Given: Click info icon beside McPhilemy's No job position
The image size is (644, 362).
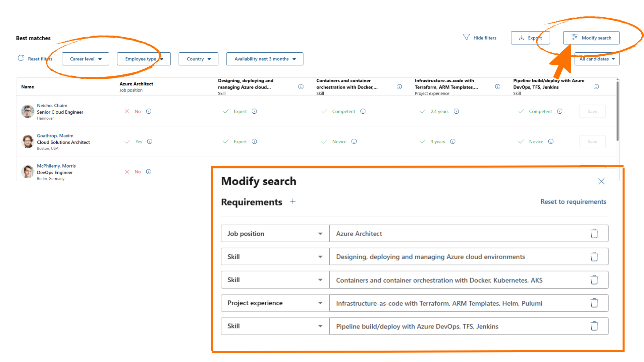Looking at the screenshot, I should pos(149,172).
